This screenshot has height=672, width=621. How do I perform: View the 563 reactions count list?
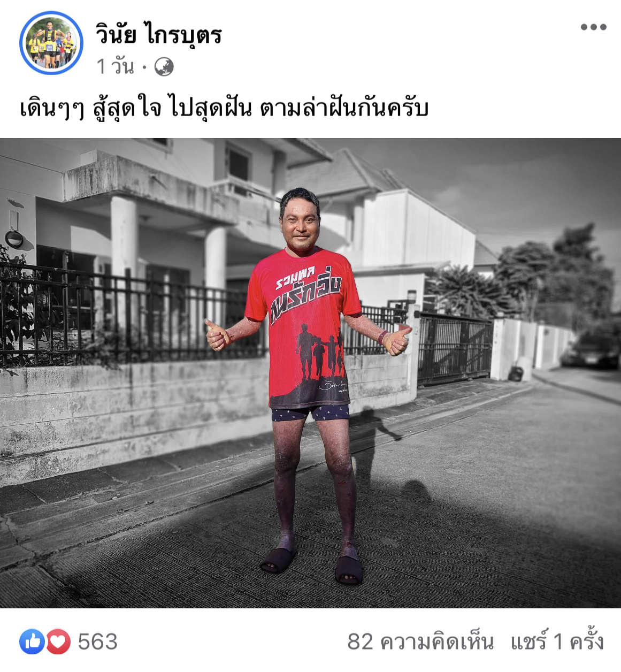pos(97,642)
